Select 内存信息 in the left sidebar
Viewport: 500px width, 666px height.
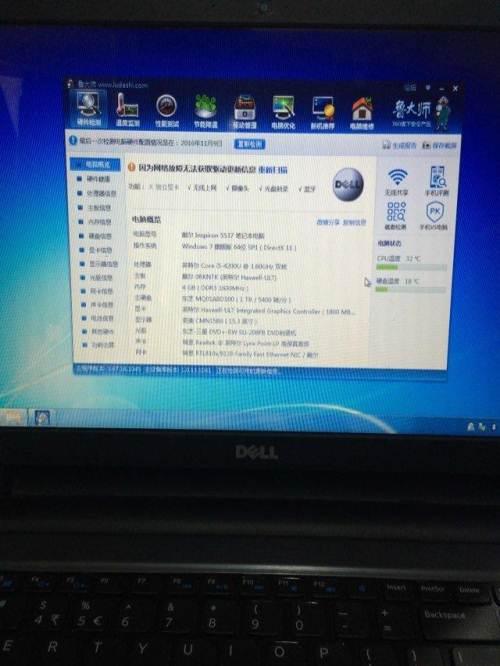(x=95, y=222)
